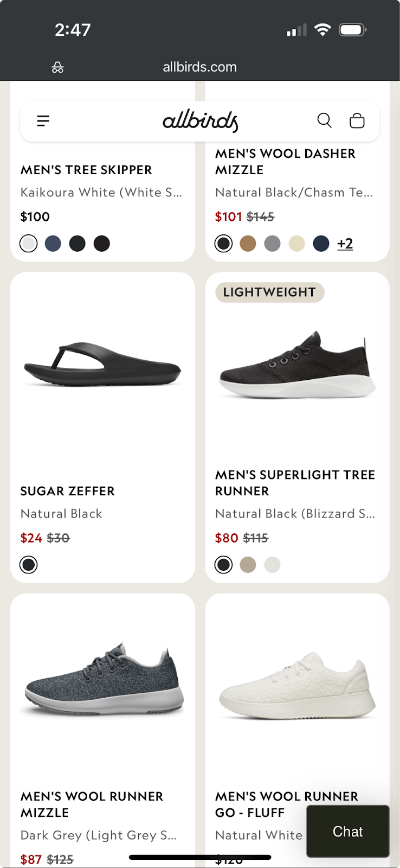
Task: Open the hamburger navigation menu
Action: click(x=43, y=120)
